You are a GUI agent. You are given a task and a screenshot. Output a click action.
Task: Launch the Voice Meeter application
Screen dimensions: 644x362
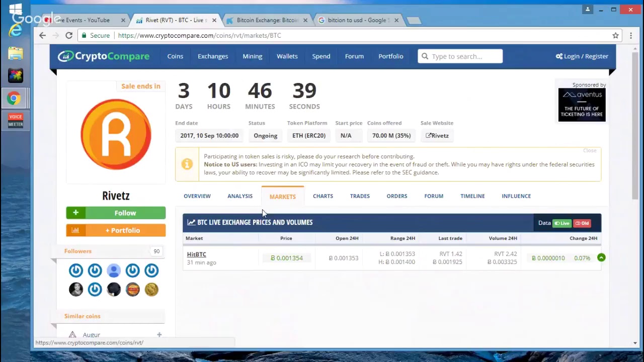tap(15, 121)
